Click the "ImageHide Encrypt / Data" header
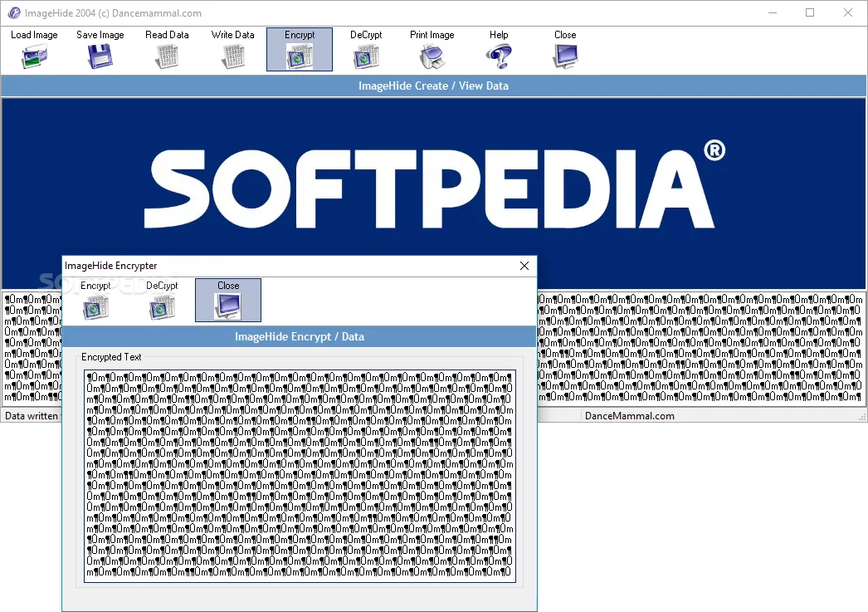The width and height of the screenshot is (868, 612). point(300,337)
